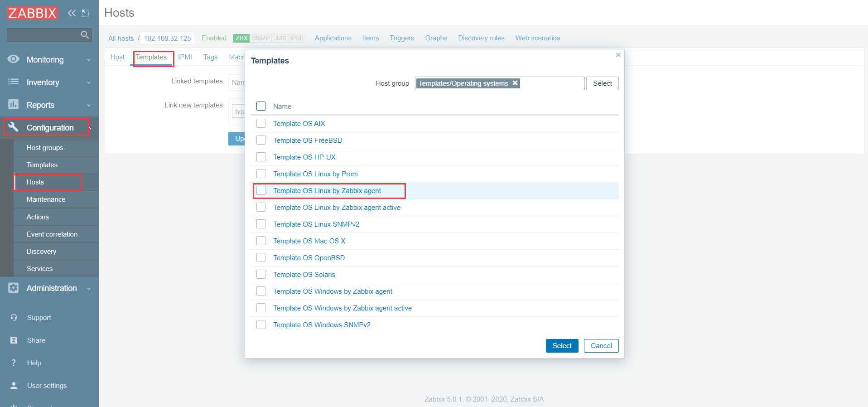The height and width of the screenshot is (407, 868).
Task: Click the IPMI availability badge
Action: pos(296,38)
